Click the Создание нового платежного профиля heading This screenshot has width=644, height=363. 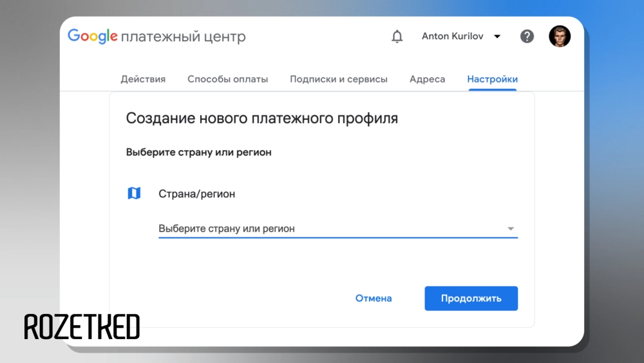[261, 119]
